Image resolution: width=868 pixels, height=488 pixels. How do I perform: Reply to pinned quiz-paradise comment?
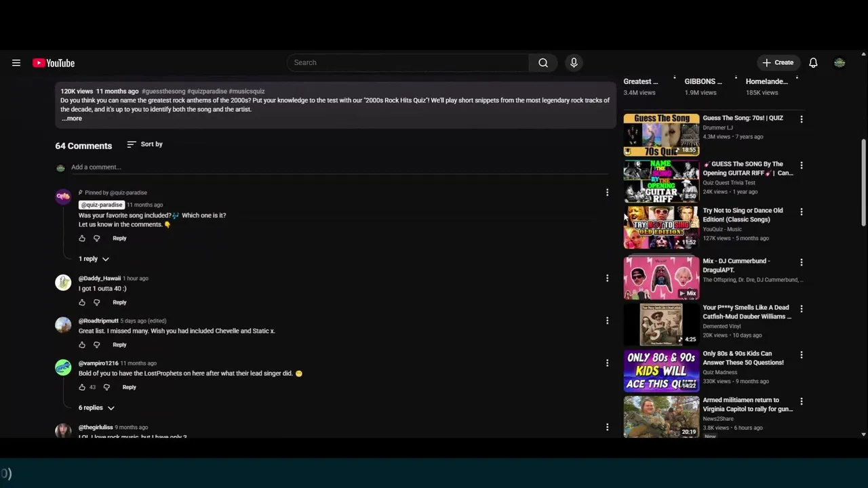coord(119,239)
